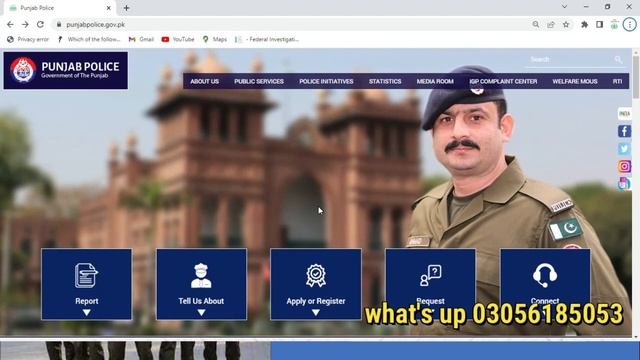Open the Police Initiatives menu
The image size is (640, 360).
[x=326, y=81]
